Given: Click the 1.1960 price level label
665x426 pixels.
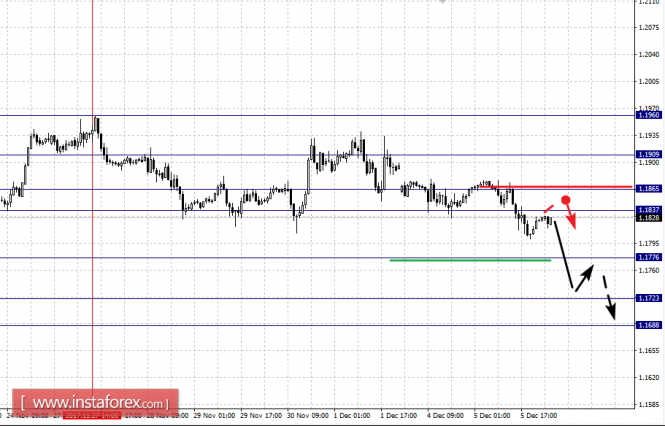Looking at the screenshot, I should pos(649,115).
